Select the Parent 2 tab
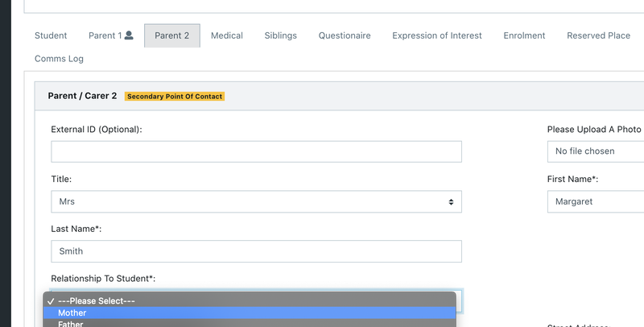644x327 pixels. pyautogui.click(x=171, y=35)
